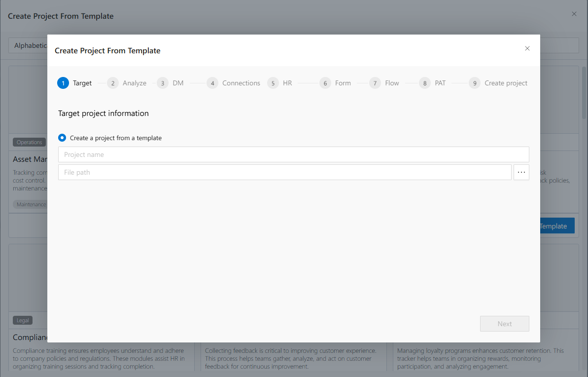588x377 pixels.
Task: Go to step 4 Connections
Action: coord(233,83)
